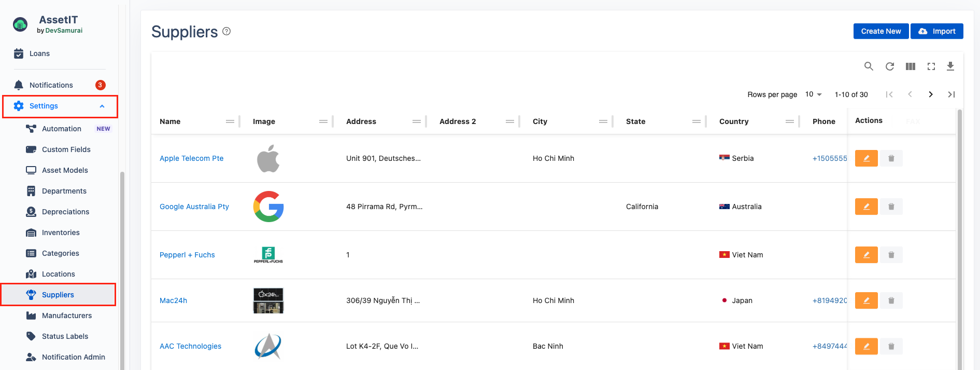Delete the Google Australia Pty supplier
The width and height of the screenshot is (980, 370).
pyautogui.click(x=891, y=207)
